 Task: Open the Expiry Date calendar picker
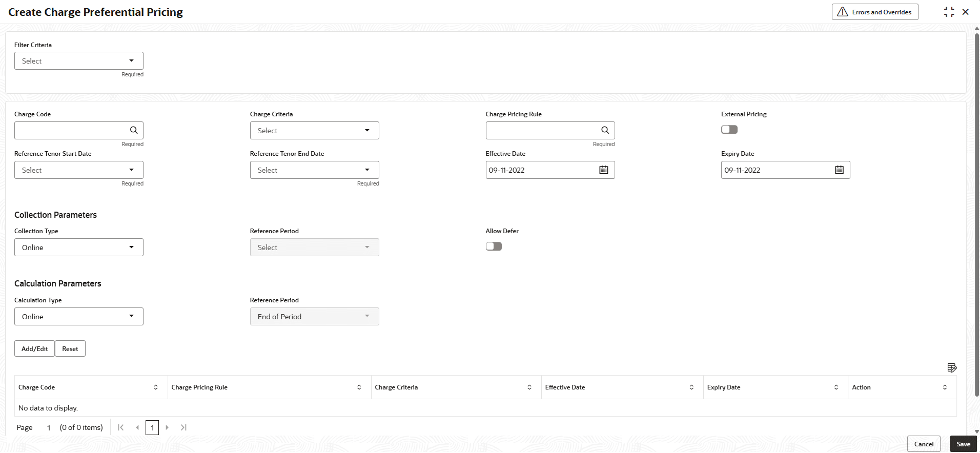[x=839, y=170]
